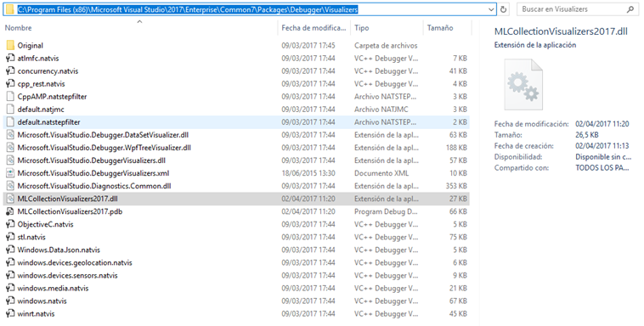The height and width of the screenshot is (326, 644).
Task: Select the stl.natvis file name
Action: (31, 237)
